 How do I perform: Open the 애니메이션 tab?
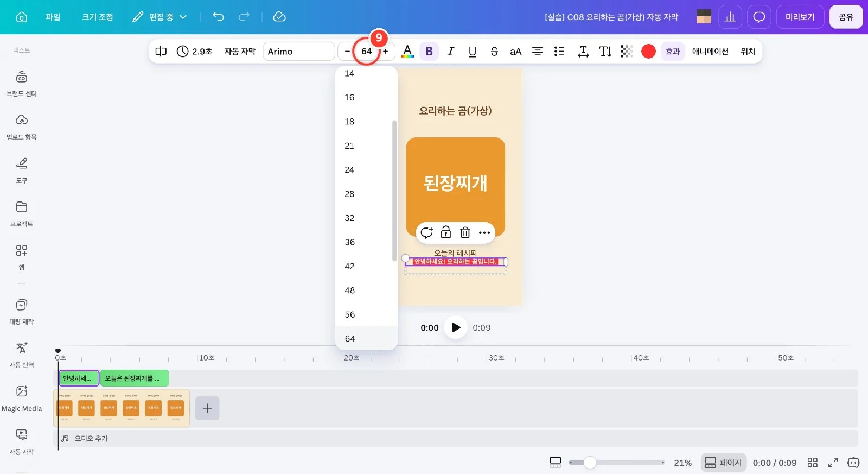[710, 52]
